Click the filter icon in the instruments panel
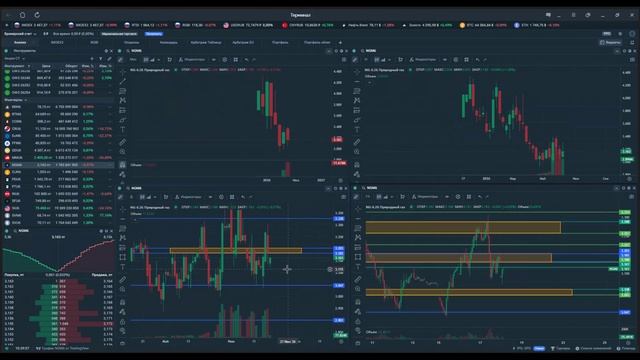This screenshot has width=640, height=360. 101,59
